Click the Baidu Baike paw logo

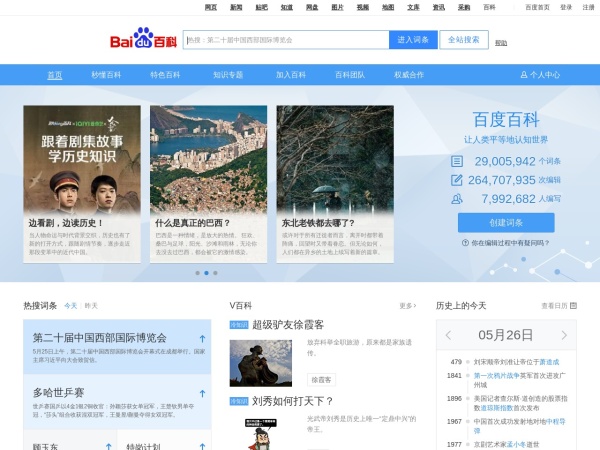(x=143, y=38)
